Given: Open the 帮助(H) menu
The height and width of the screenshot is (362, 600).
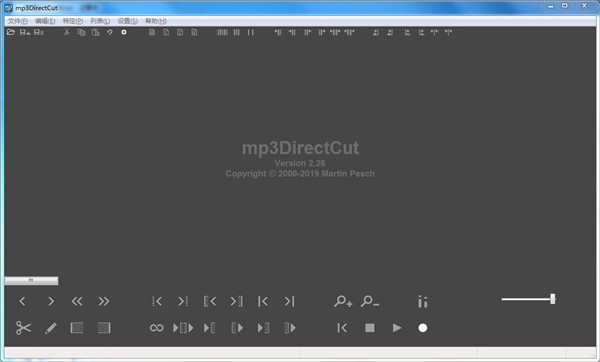Looking at the screenshot, I should [x=156, y=21].
